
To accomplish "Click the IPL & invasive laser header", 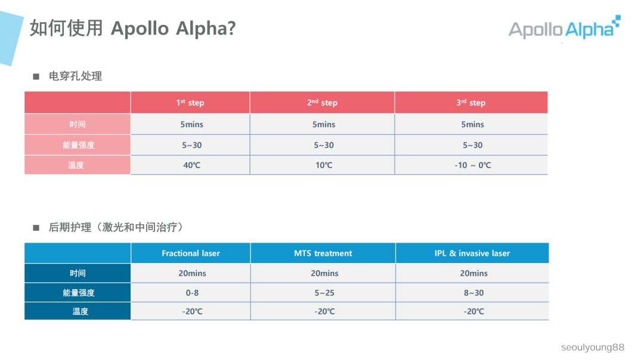I will pyautogui.click(x=472, y=253).
